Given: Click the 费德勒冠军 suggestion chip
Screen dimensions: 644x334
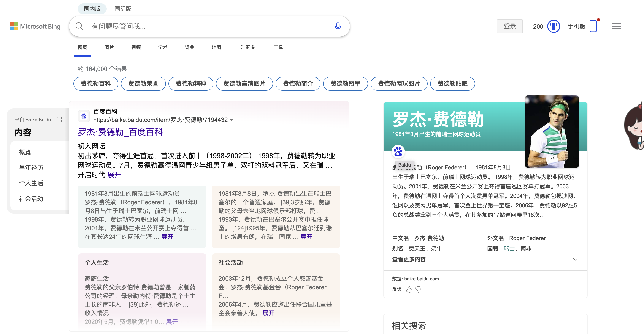Looking at the screenshot, I should (345, 84).
